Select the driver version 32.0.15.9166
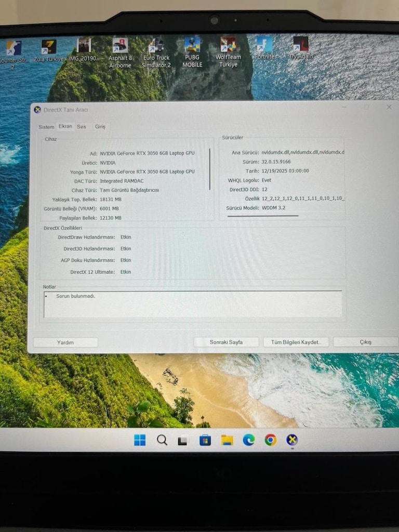The image size is (399, 532). coord(276,162)
